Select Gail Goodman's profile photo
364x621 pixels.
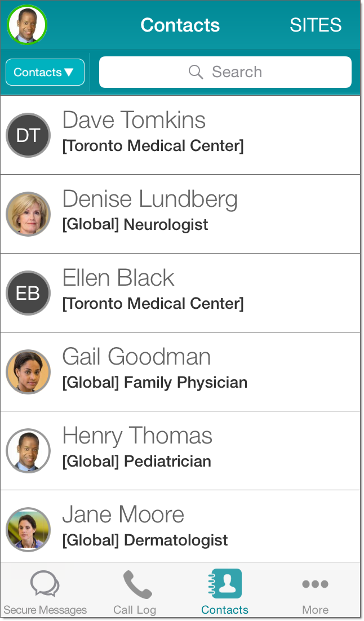[x=28, y=372]
